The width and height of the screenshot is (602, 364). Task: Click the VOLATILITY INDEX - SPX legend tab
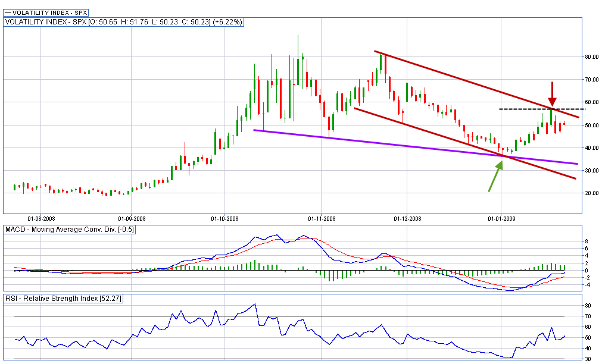click(44, 12)
